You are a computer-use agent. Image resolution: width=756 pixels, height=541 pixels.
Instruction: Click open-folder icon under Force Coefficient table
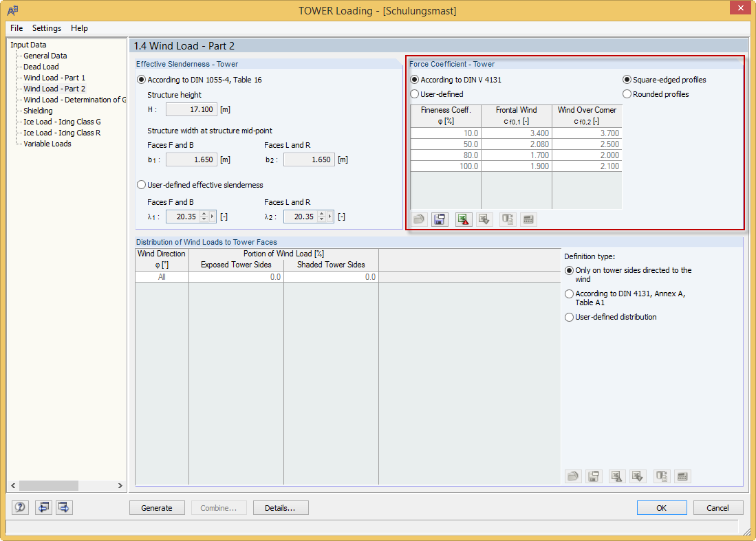(419, 219)
